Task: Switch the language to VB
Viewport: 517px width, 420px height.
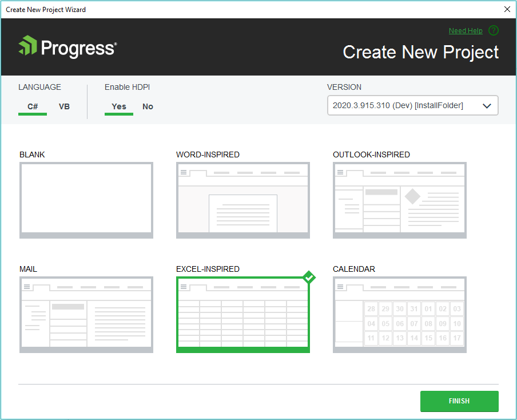Action: pyautogui.click(x=64, y=106)
